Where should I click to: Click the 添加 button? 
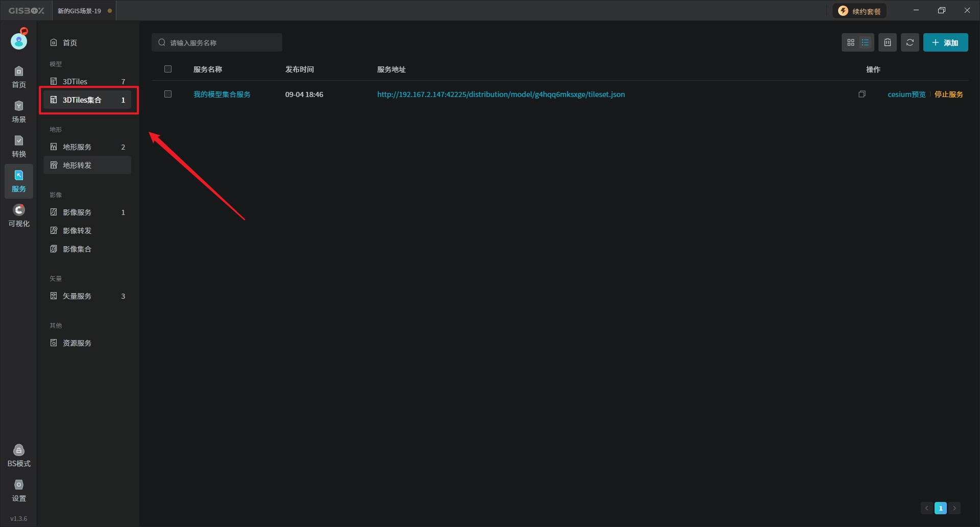pos(945,43)
